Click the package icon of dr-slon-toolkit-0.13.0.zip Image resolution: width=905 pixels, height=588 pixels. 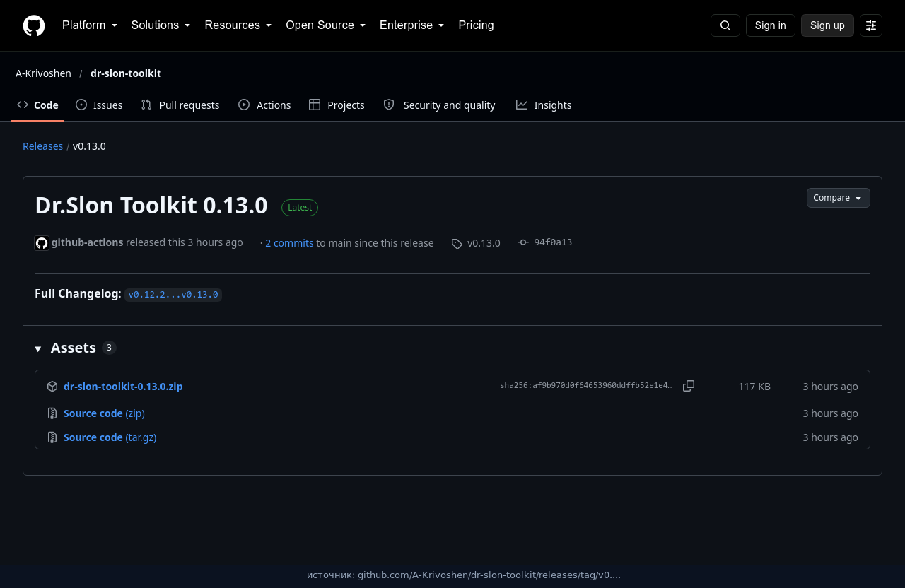coord(52,387)
